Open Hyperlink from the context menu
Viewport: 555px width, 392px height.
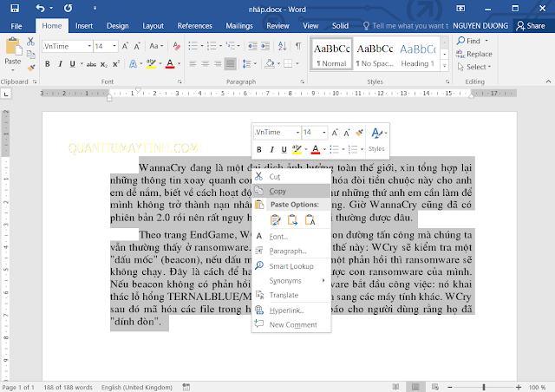point(291,310)
